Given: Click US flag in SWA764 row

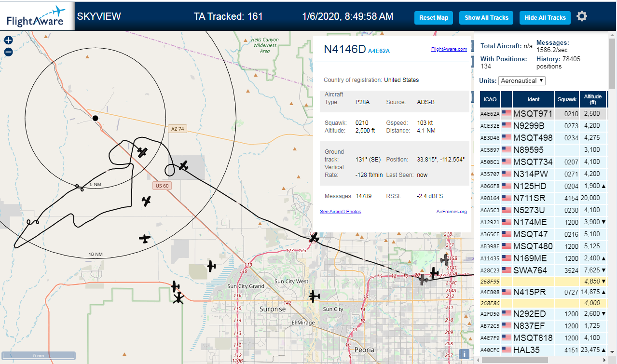Looking at the screenshot, I should (507, 270).
